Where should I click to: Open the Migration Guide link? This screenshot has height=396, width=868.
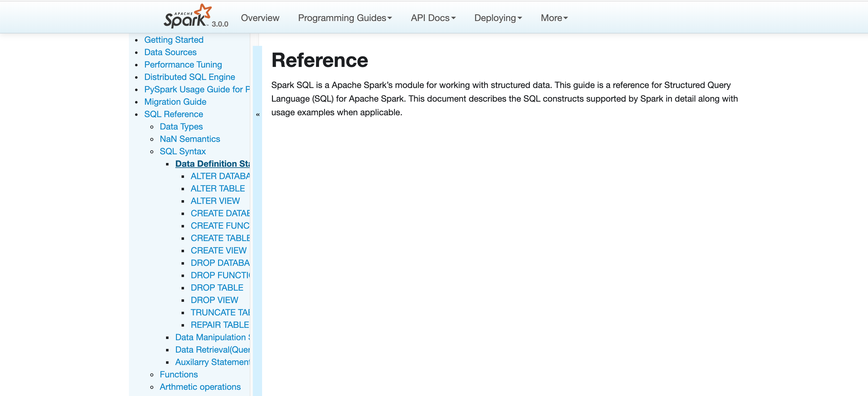click(175, 102)
